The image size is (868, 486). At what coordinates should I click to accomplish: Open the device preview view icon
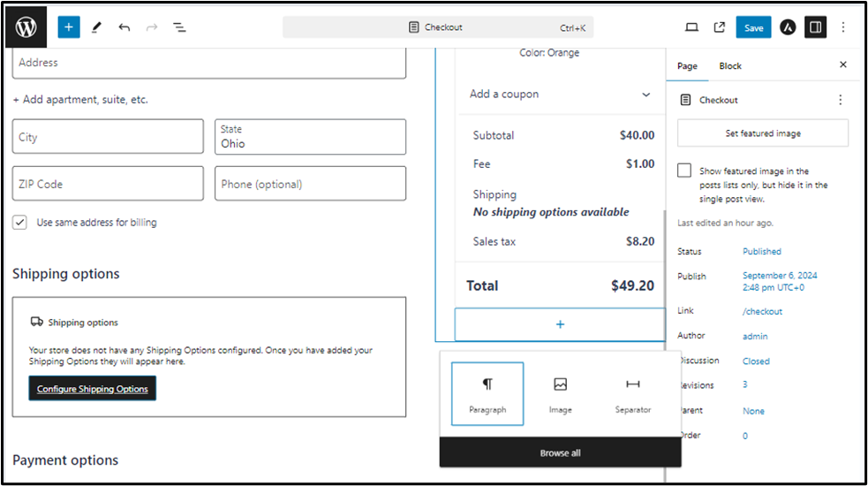tap(691, 27)
